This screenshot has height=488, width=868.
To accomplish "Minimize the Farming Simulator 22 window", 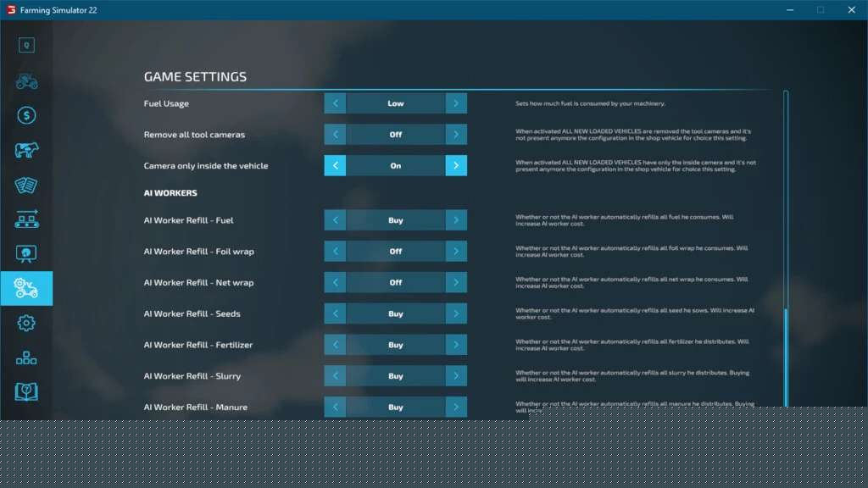I will point(790,10).
